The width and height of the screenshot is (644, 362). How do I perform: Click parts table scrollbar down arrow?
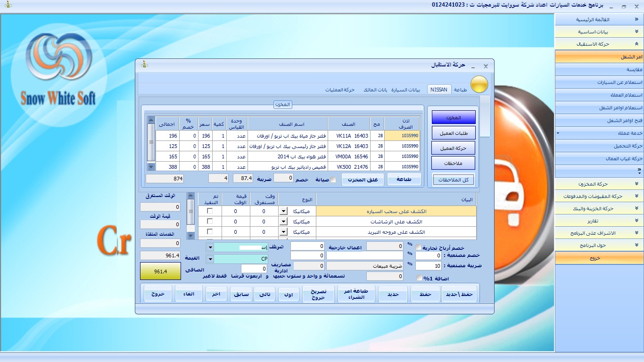click(x=151, y=166)
